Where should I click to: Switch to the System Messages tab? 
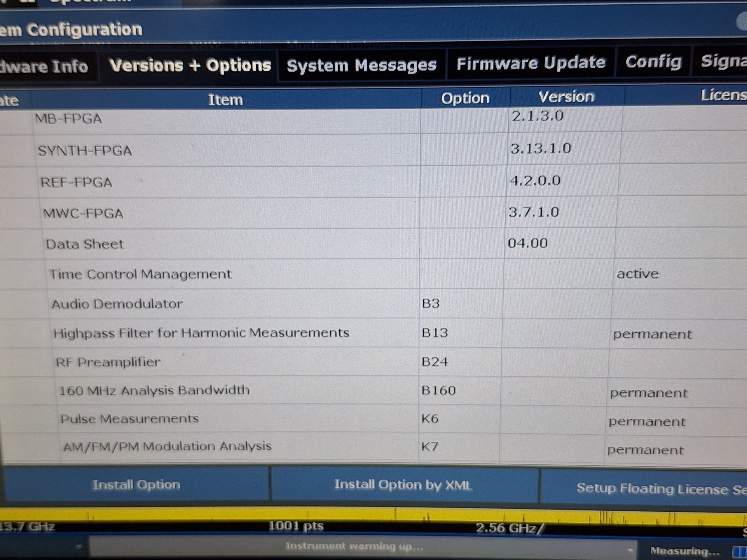[361, 66]
